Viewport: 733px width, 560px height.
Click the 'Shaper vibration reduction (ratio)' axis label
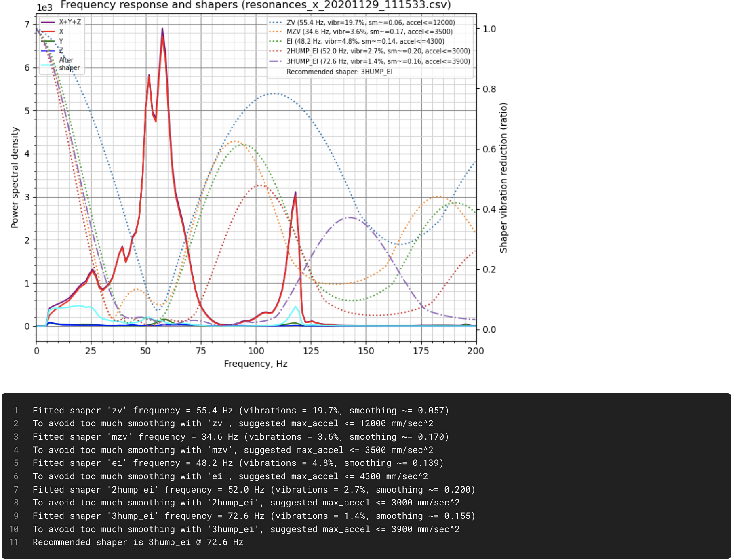pos(503,178)
